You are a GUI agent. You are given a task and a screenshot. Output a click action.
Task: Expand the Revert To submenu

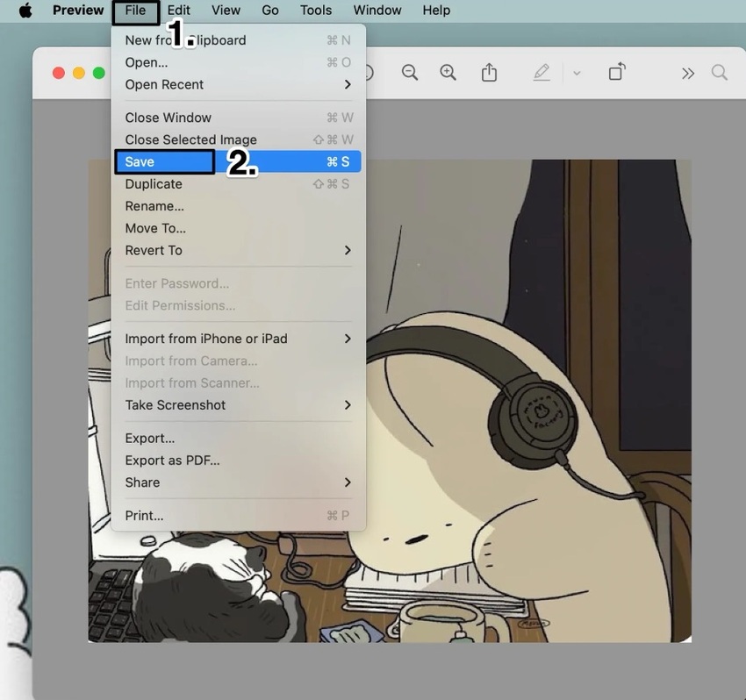238,251
